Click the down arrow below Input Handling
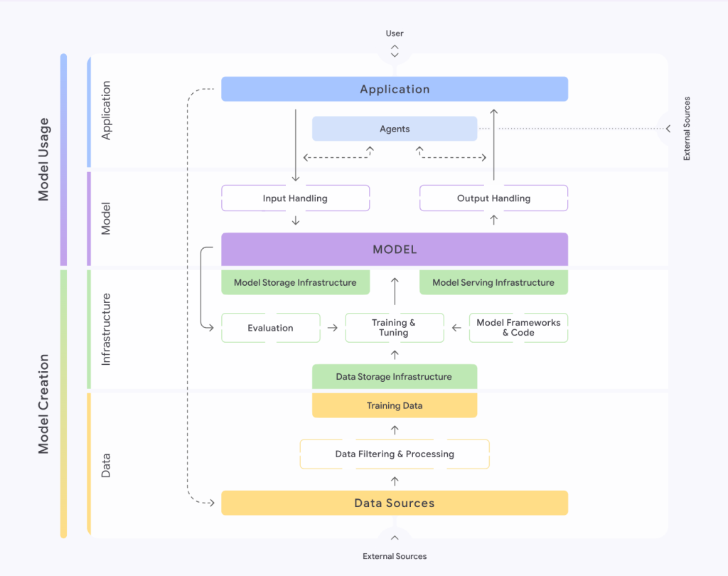Viewport: 728px width, 576px height. point(296,221)
